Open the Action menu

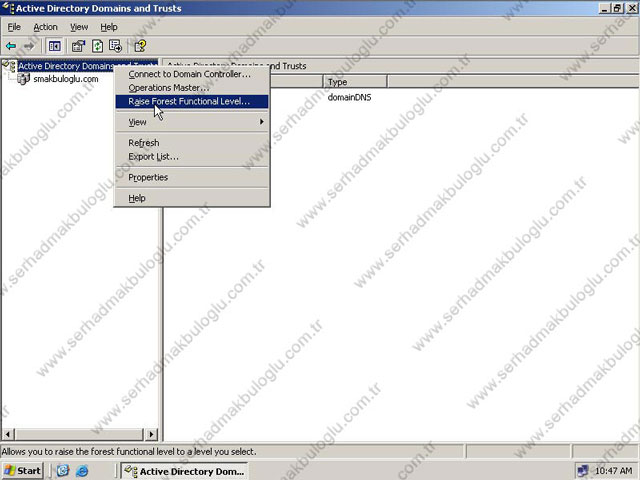point(45,27)
